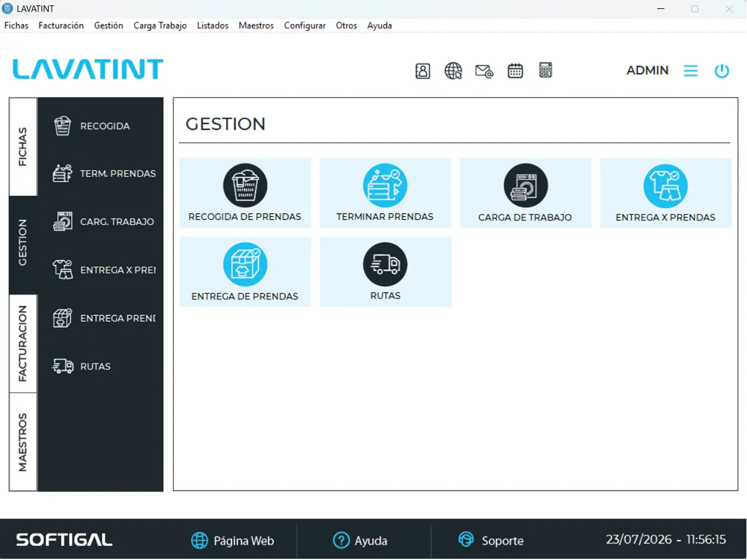
Task: Select Entrega Prendas box icon in sidebar
Action: tap(63, 318)
